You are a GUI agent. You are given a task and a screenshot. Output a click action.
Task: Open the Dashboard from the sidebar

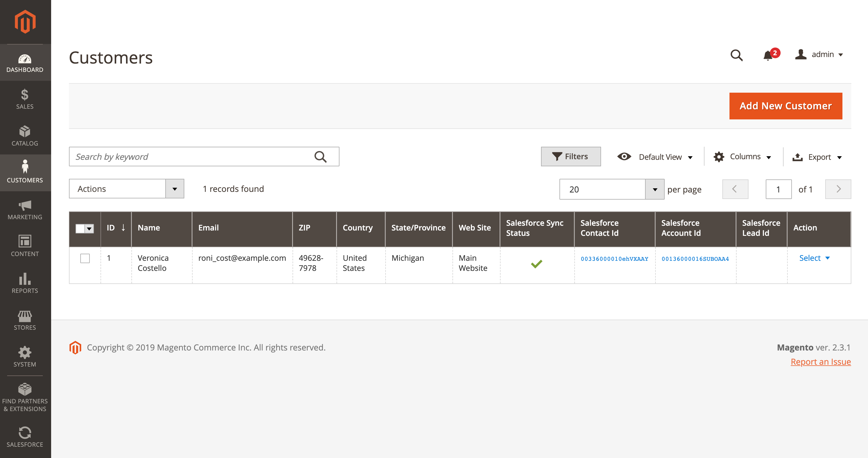(x=25, y=62)
